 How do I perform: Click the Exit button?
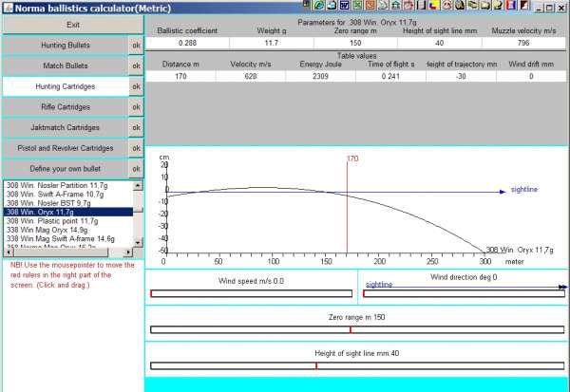72,24
